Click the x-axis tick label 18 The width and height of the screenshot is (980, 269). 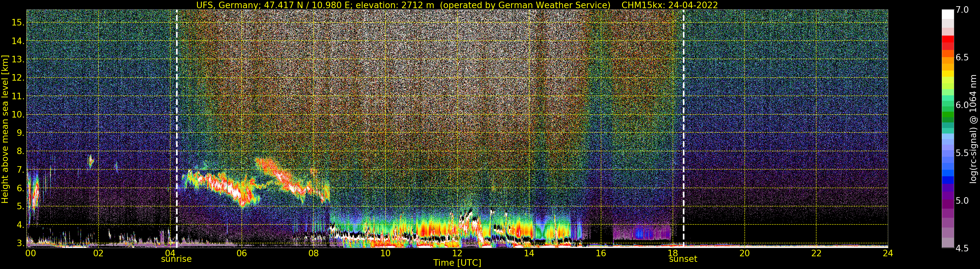(x=673, y=253)
